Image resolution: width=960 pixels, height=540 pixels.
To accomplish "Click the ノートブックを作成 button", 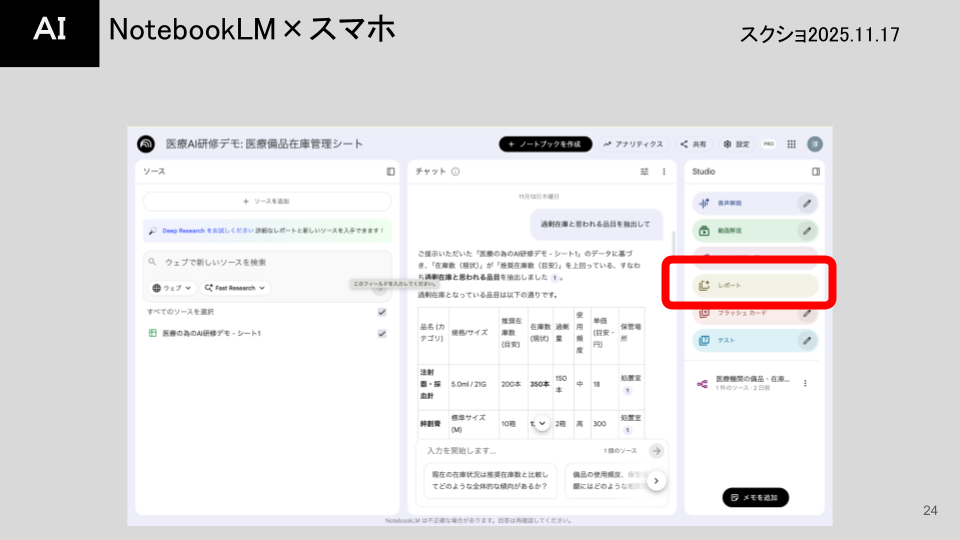I will 545,144.
